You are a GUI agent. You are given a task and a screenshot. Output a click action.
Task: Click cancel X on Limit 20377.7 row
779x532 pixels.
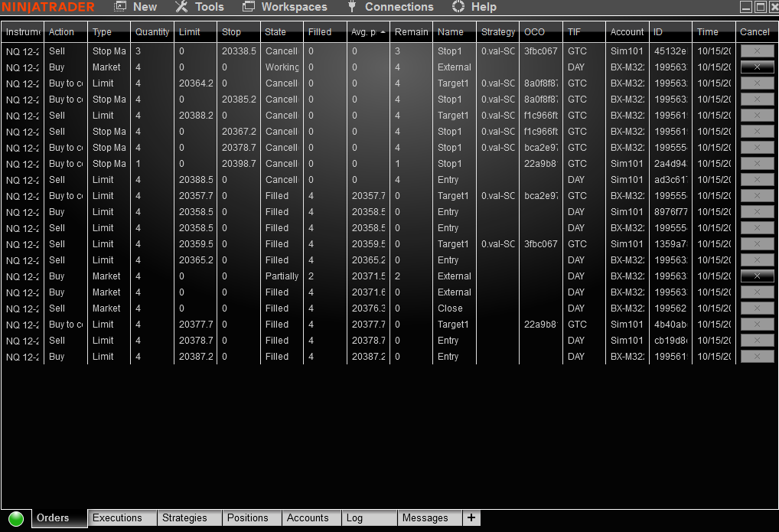coord(757,324)
